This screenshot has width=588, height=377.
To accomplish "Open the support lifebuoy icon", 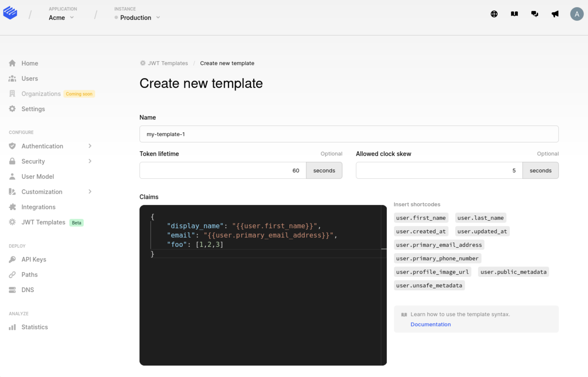I will pyautogui.click(x=494, y=14).
